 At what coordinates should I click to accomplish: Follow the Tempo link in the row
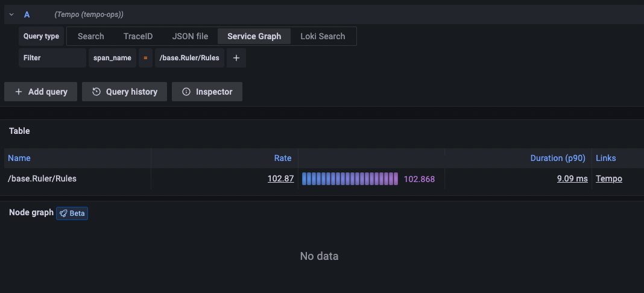point(608,178)
